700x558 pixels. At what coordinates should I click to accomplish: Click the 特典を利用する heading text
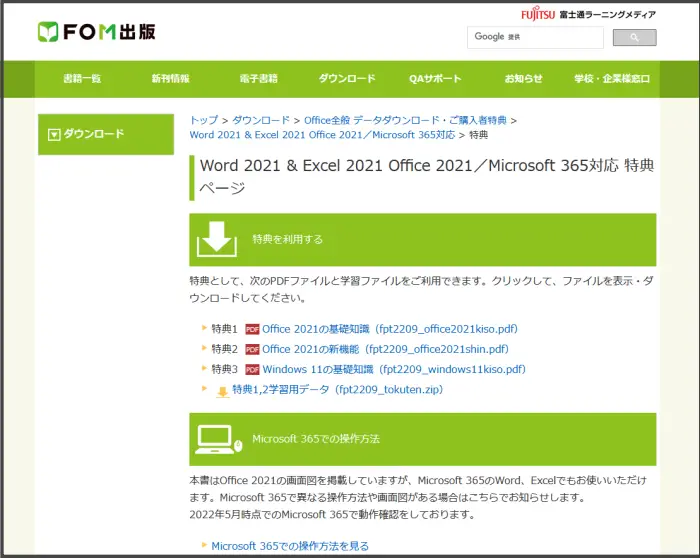(x=288, y=239)
